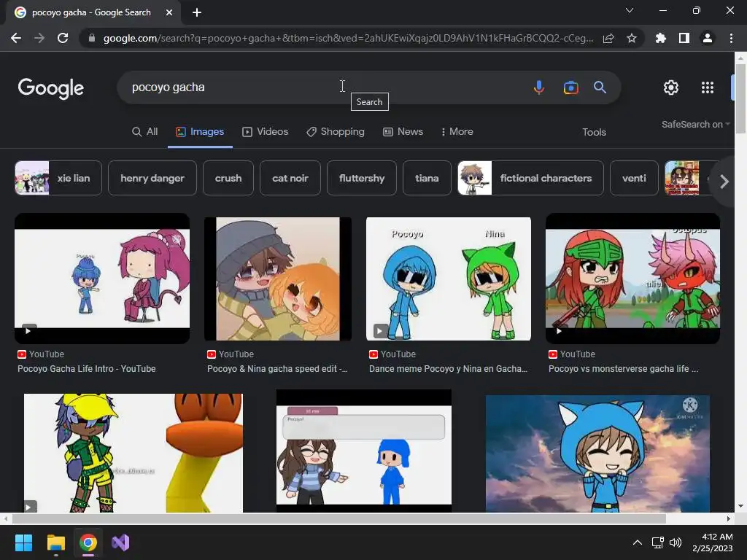The height and width of the screenshot is (560, 747).
Task: Open the Chrome profile avatar
Action: pyautogui.click(x=708, y=38)
